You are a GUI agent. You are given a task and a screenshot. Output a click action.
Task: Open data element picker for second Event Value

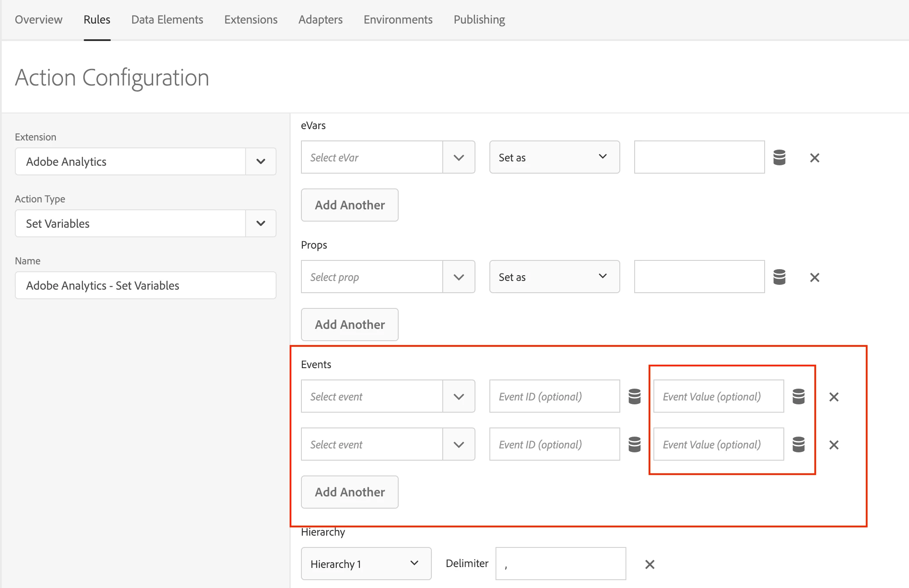pyautogui.click(x=798, y=444)
